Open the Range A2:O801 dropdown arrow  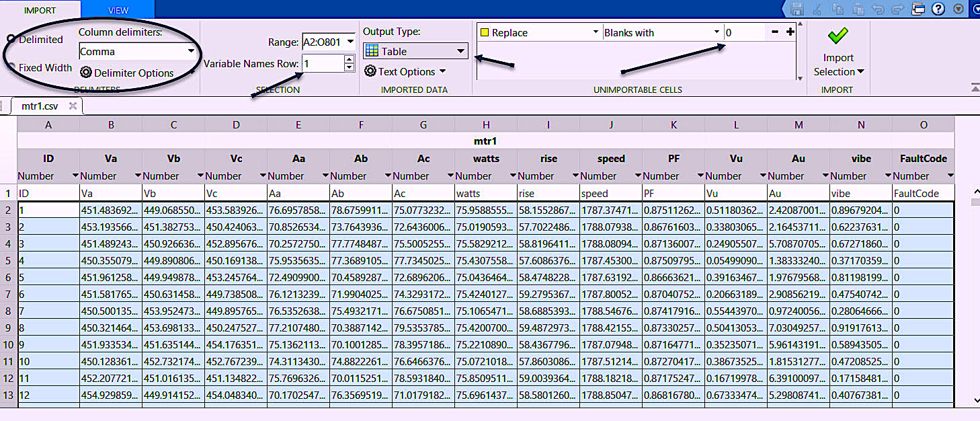coord(350,42)
